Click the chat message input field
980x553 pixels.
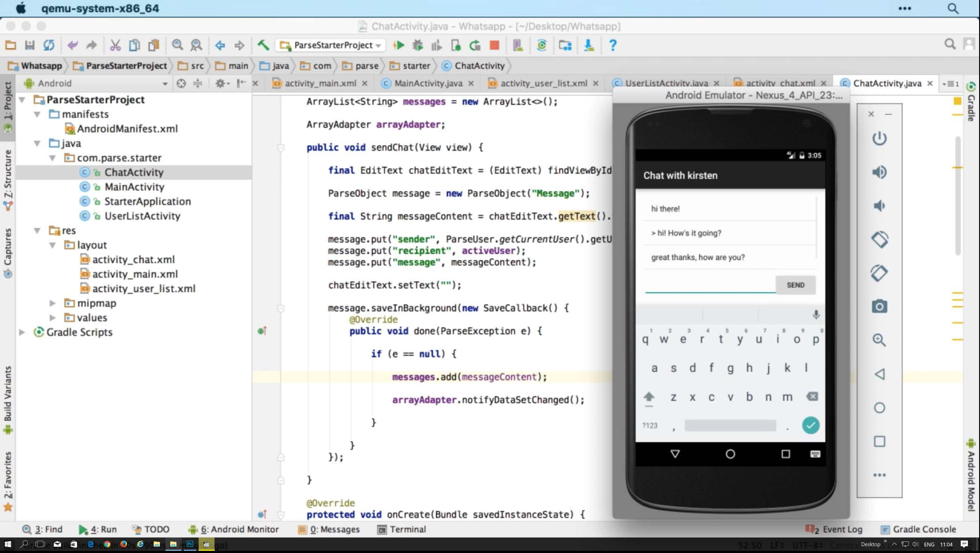[710, 285]
